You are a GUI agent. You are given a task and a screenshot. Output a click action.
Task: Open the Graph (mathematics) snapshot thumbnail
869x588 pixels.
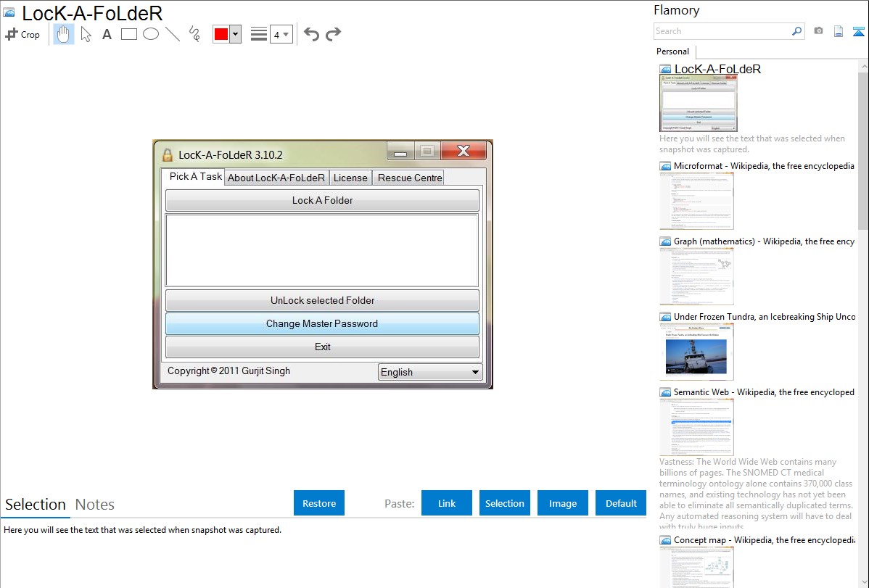[696, 276]
